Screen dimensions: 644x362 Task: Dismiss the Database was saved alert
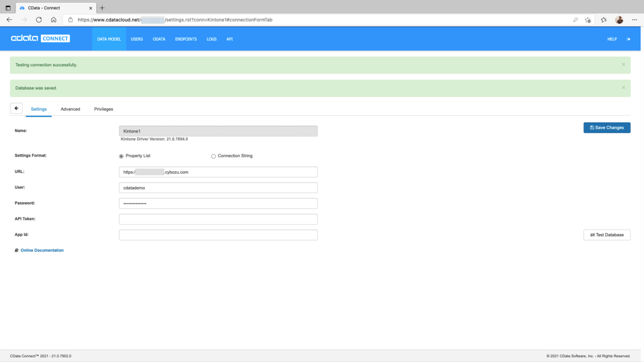coord(624,87)
